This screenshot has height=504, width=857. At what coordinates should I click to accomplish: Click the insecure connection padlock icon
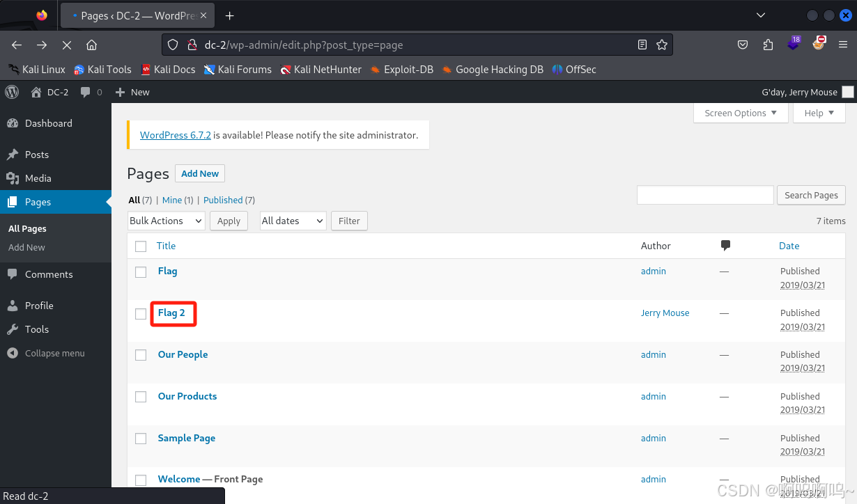click(x=192, y=45)
